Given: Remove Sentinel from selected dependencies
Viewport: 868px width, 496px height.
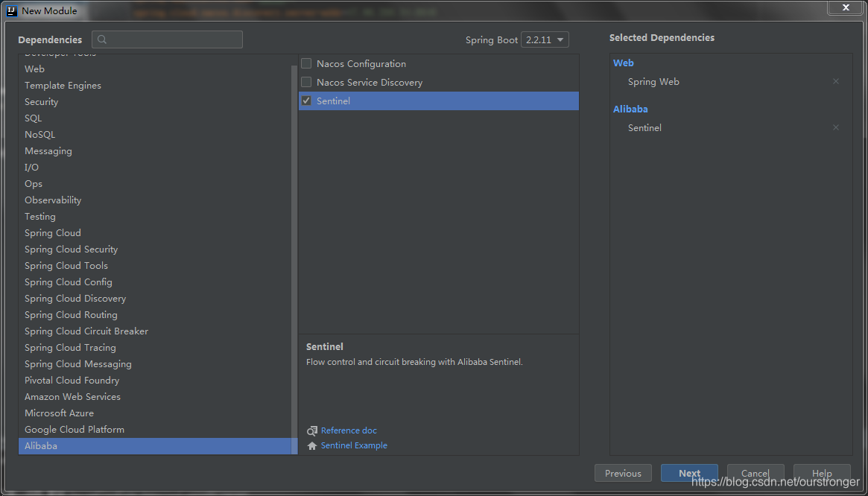Looking at the screenshot, I should [836, 128].
